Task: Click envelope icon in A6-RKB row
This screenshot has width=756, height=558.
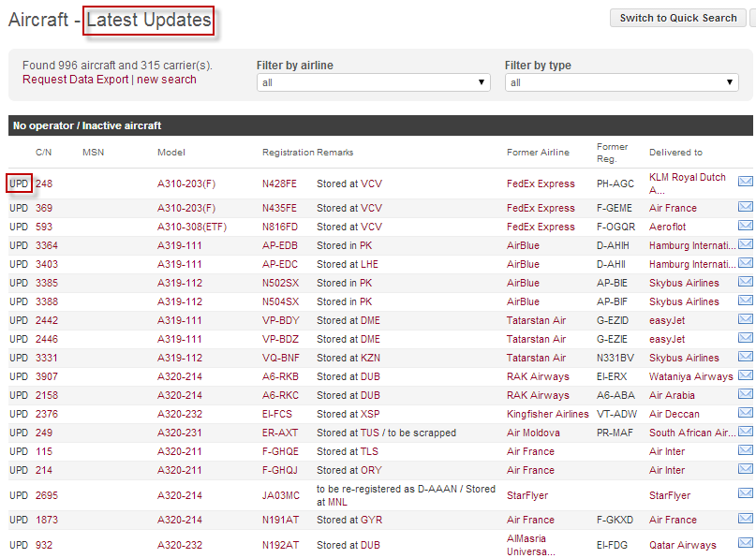Action: click(746, 376)
